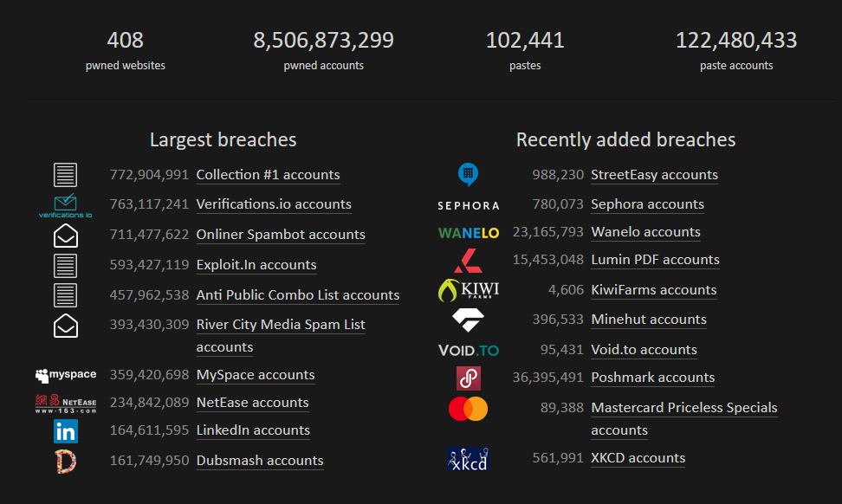842x504 pixels.
Task: Open River City Media Spam List link
Action: click(x=281, y=325)
